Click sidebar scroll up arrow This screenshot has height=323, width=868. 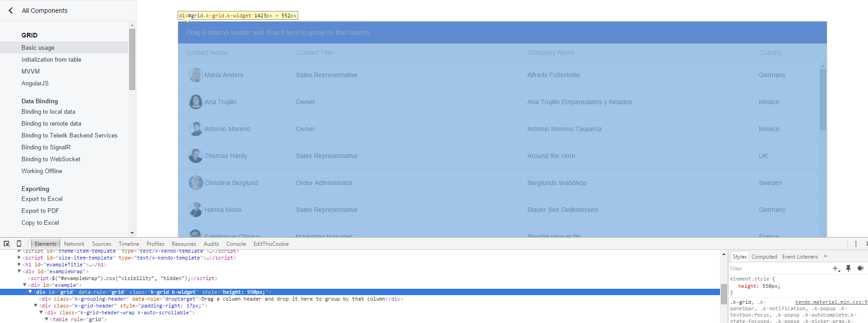[x=132, y=26]
